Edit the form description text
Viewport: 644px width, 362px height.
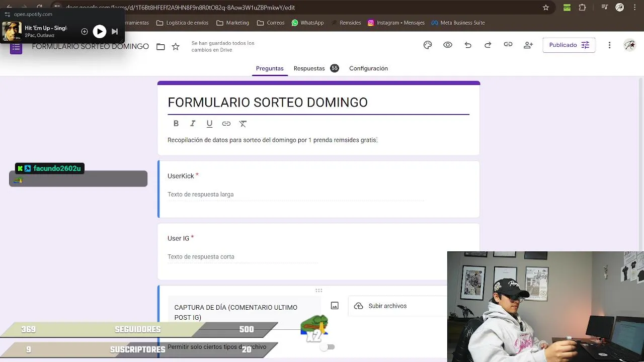272,140
